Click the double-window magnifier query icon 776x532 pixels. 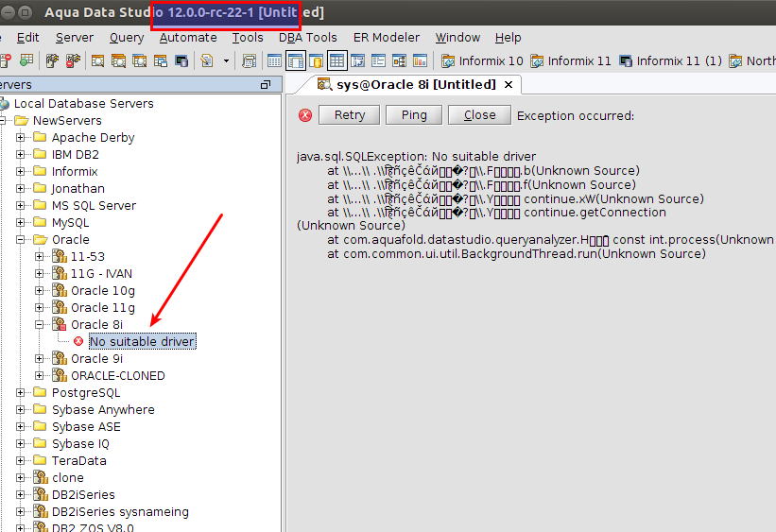point(119,60)
